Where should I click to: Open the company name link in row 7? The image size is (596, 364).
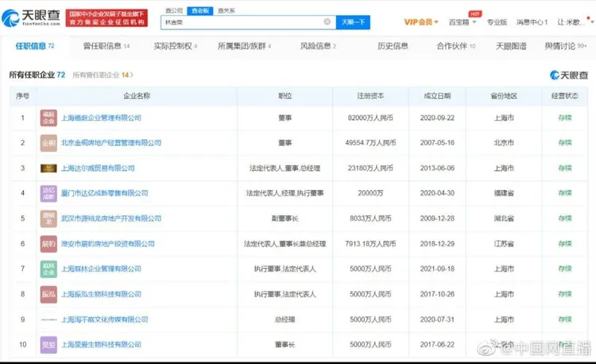[101, 269]
